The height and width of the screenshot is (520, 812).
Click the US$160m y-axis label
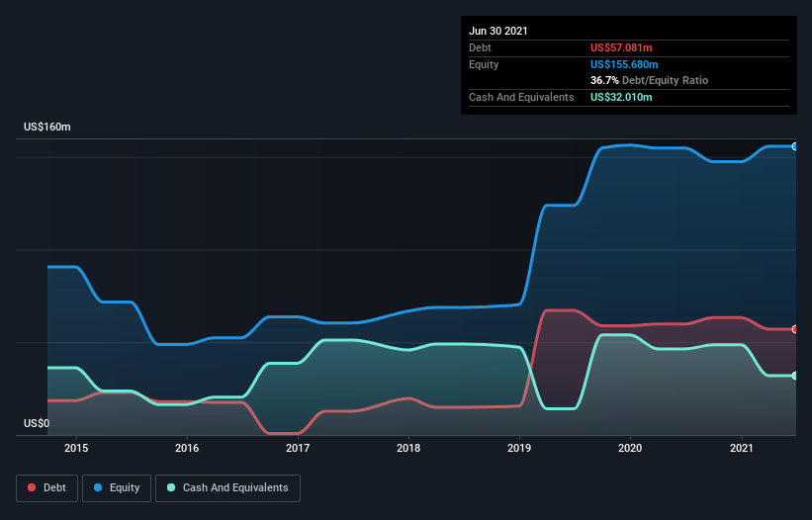point(47,127)
